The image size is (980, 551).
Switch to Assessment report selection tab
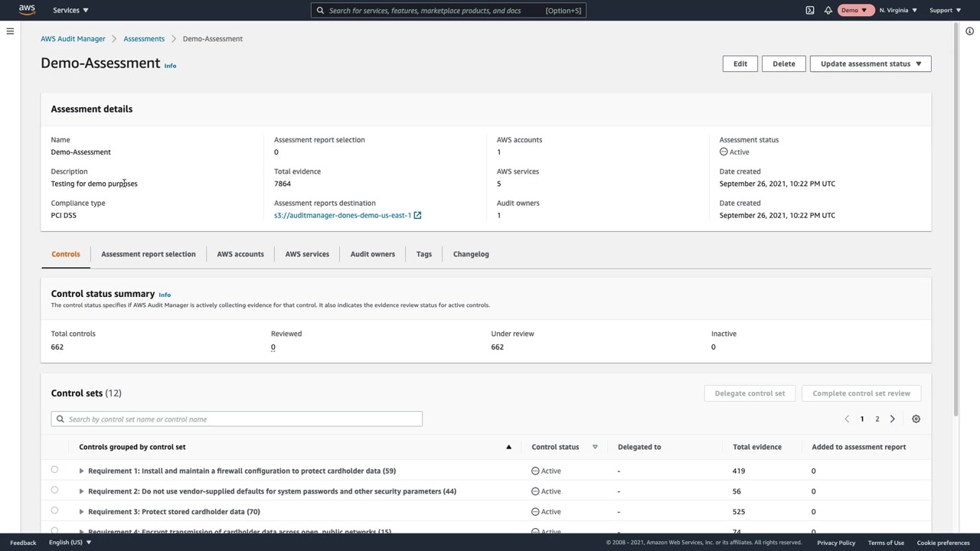(149, 254)
